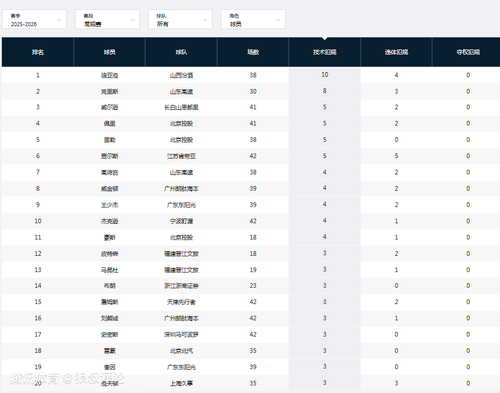
Task: Click technical fouls value 10
Action: point(325,75)
